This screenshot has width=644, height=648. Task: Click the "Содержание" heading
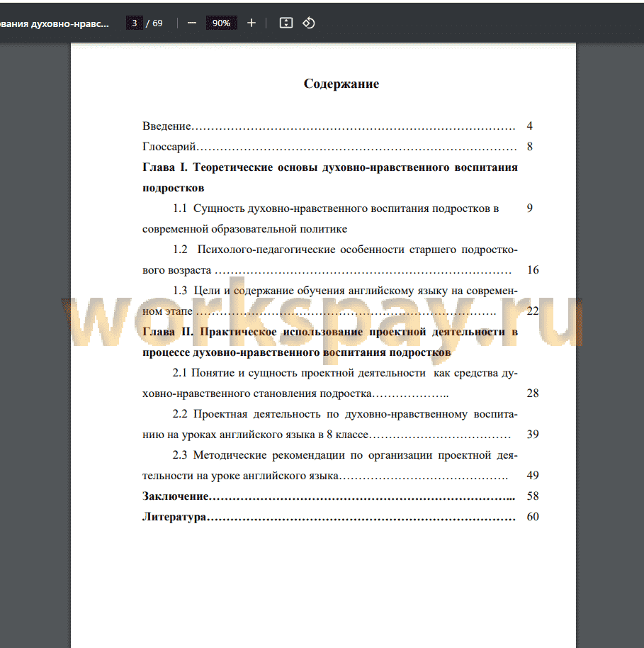point(341,84)
